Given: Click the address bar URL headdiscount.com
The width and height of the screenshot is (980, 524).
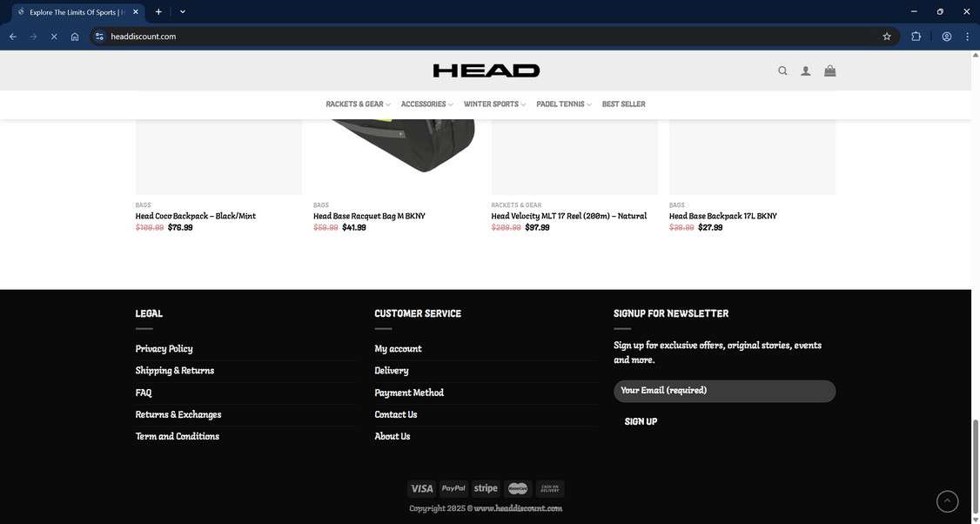Looking at the screenshot, I should tap(143, 37).
